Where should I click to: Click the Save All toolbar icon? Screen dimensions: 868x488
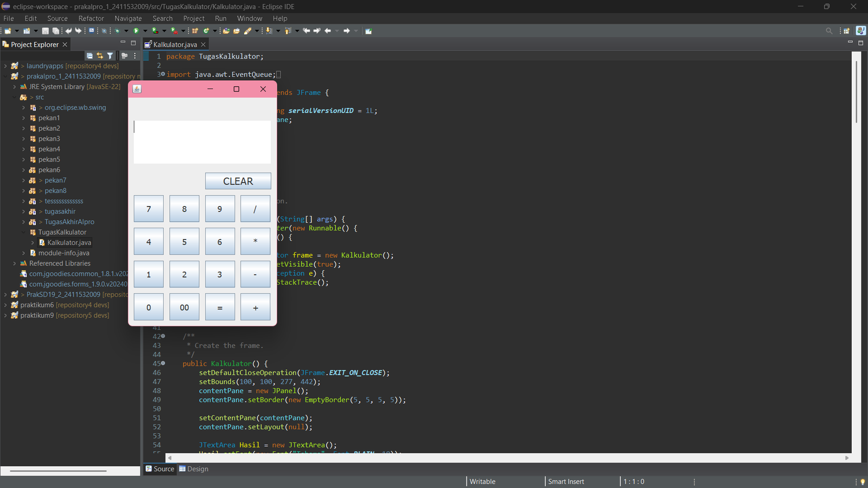coord(55,31)
